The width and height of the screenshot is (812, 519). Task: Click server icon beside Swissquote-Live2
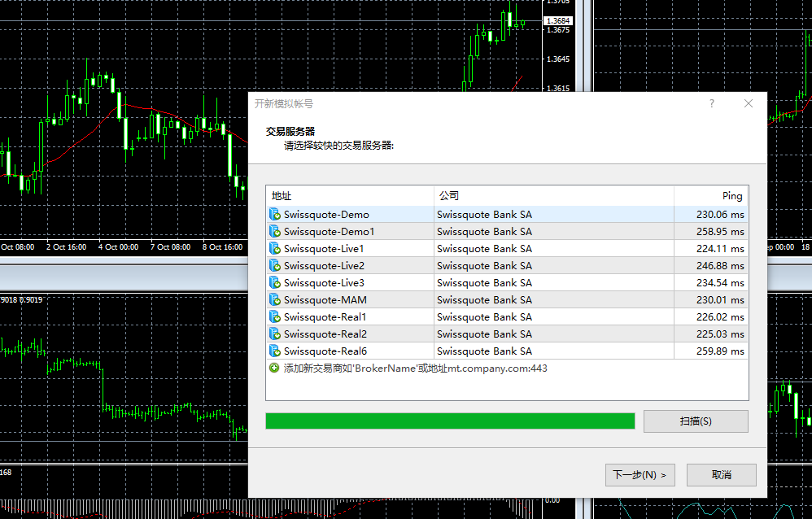pos(274,266)
